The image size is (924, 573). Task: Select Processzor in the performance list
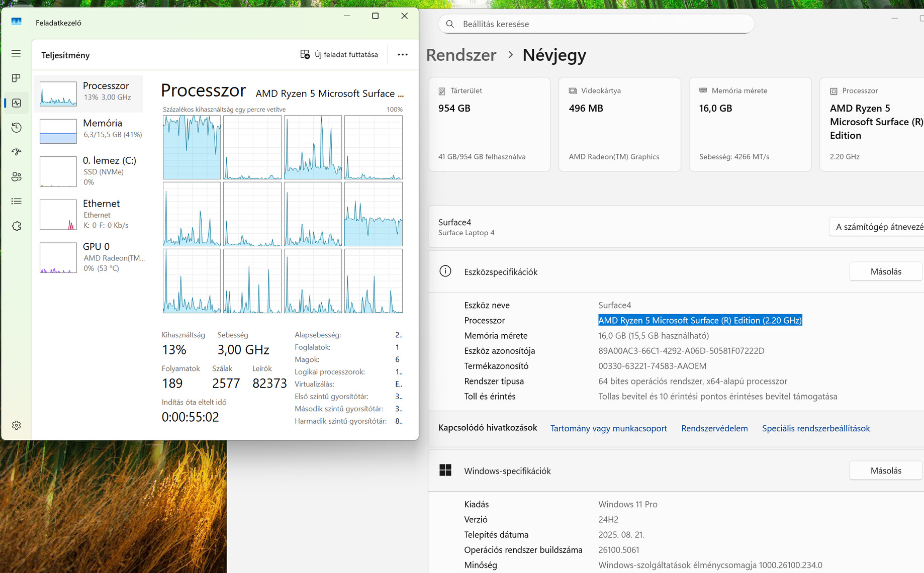(88, 93)
